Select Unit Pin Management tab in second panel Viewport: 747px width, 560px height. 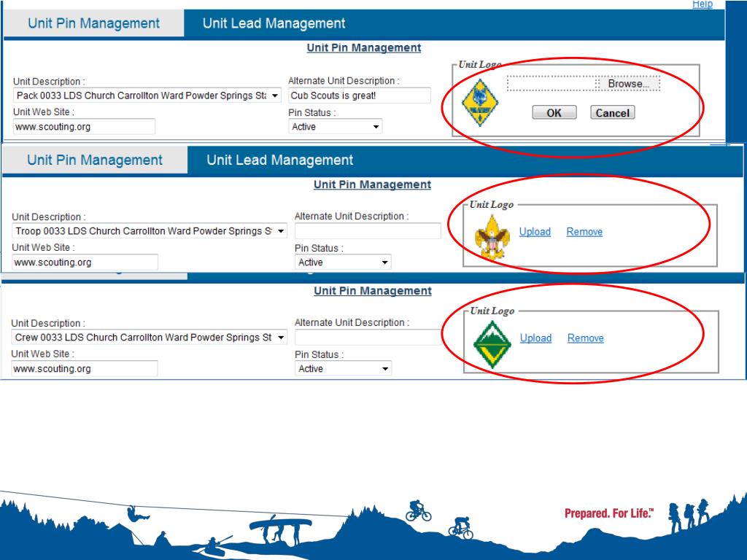(95, 160)
